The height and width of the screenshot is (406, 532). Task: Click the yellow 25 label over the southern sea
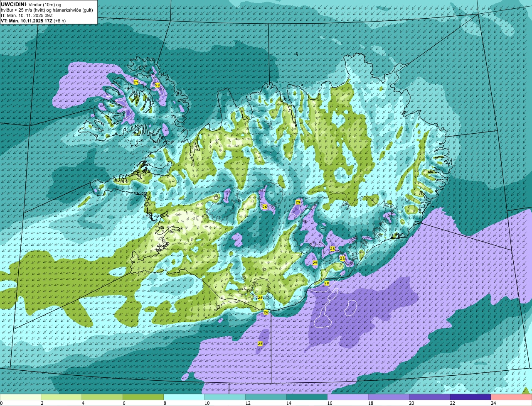pyautogui.click(x=260, y=344)
